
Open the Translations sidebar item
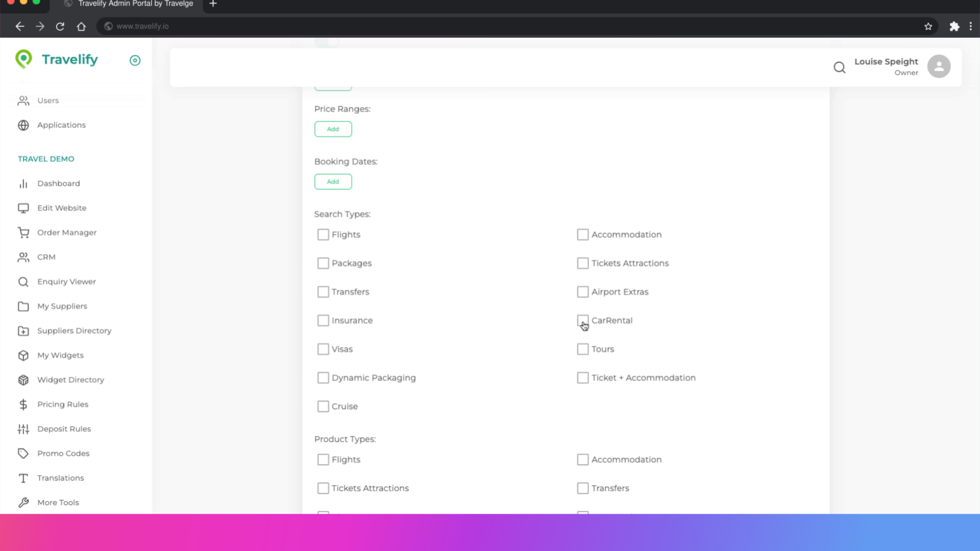60,478
